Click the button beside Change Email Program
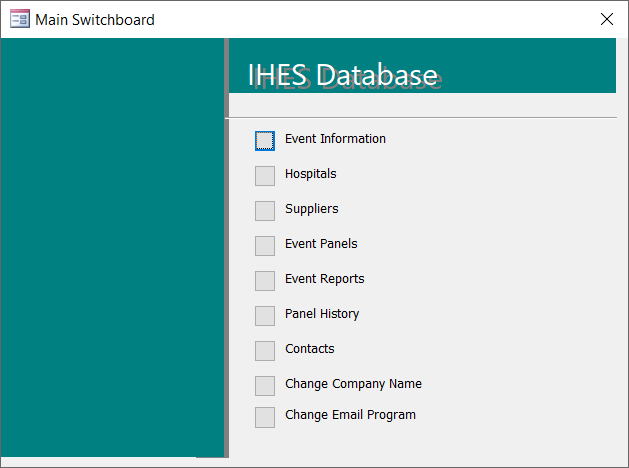 265,417
